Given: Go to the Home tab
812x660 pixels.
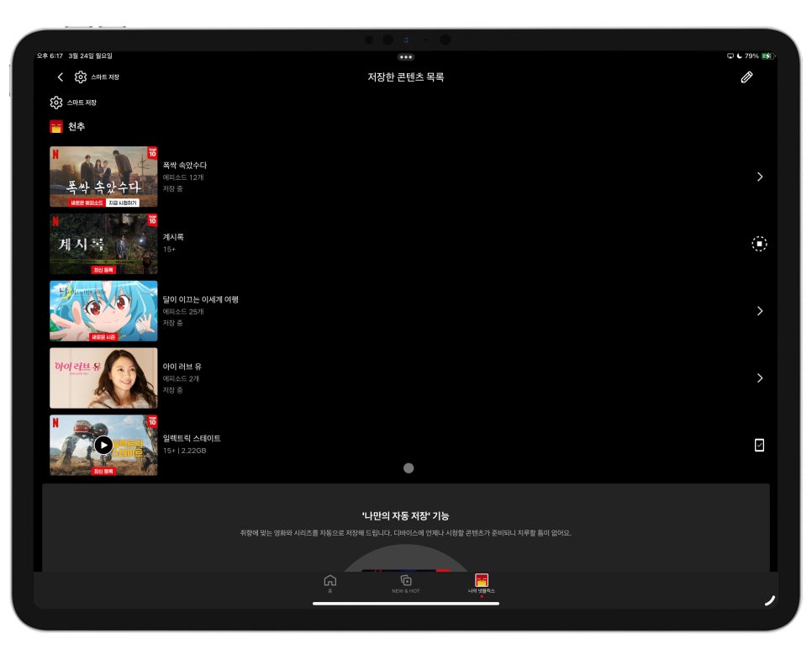Looking at the screenshot, I should point(330,583).
